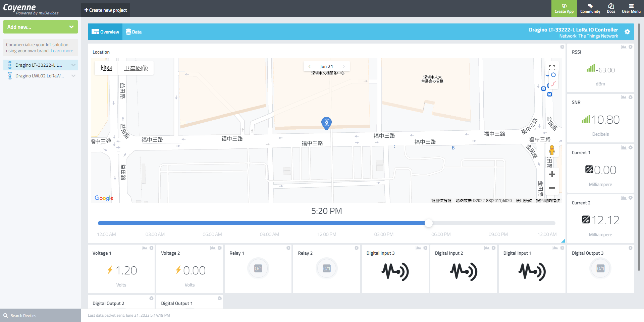The height and width of the screenshot is (322, 644).
Task: Select the 地图 map view
Action: coord(106,68)
